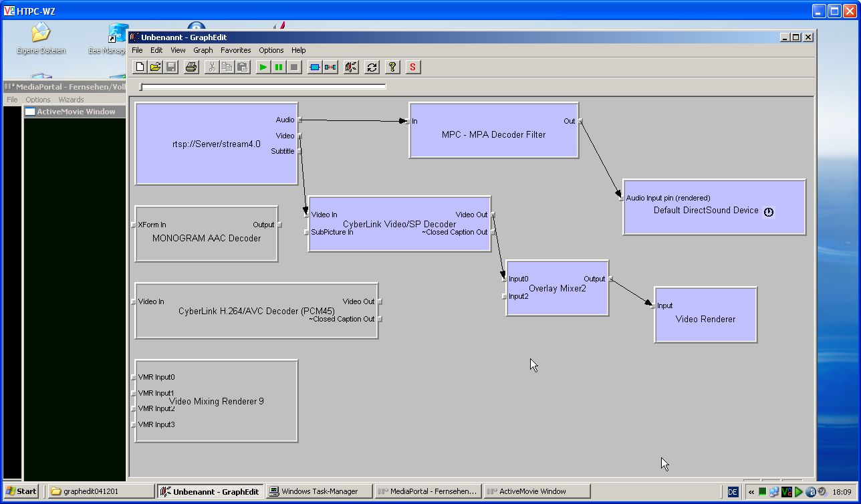The height and width of the screenshot is (504, 861).
Task: Open the Options menu in GraphEdit
Action: click(271, 50)
